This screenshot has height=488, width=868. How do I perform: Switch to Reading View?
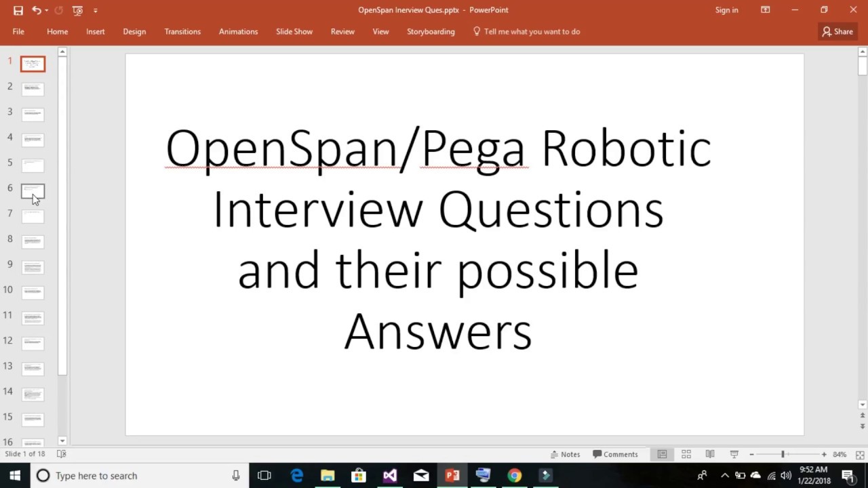pyautogui.click(x=710, y=454)
